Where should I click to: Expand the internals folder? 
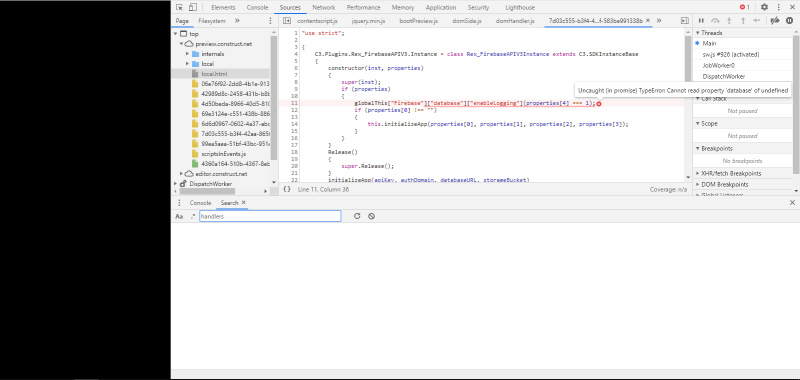188,54
